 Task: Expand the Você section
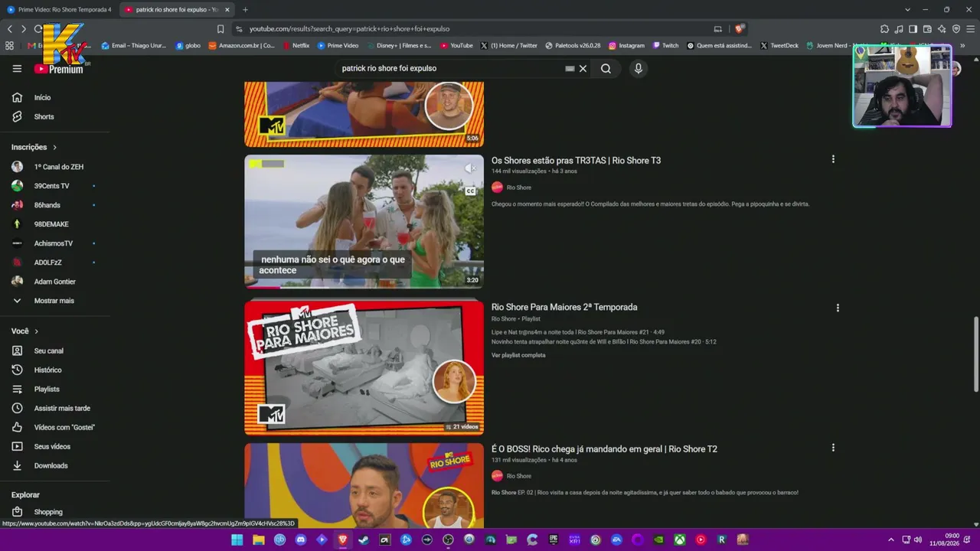(24, 331)
